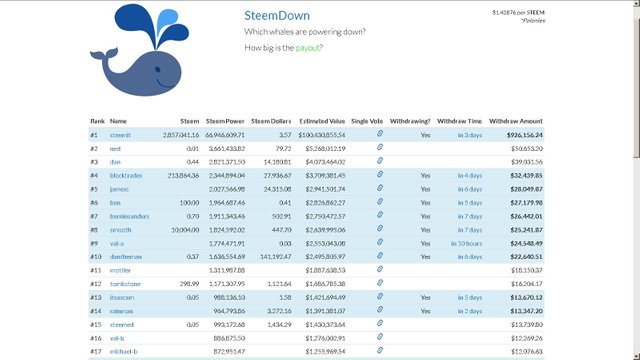Open the steemed account link
The width and height of the screenshot is (640, 360).
[x=122, y=324]
